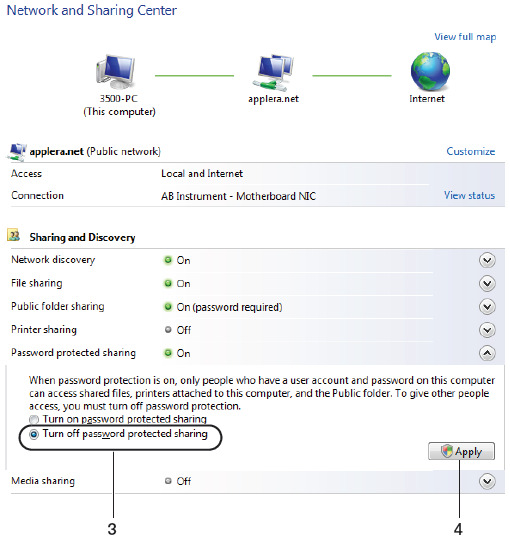Screen dimensions: 510x538
Task: Expand the Network discovery section
Action: coord(487,260)
